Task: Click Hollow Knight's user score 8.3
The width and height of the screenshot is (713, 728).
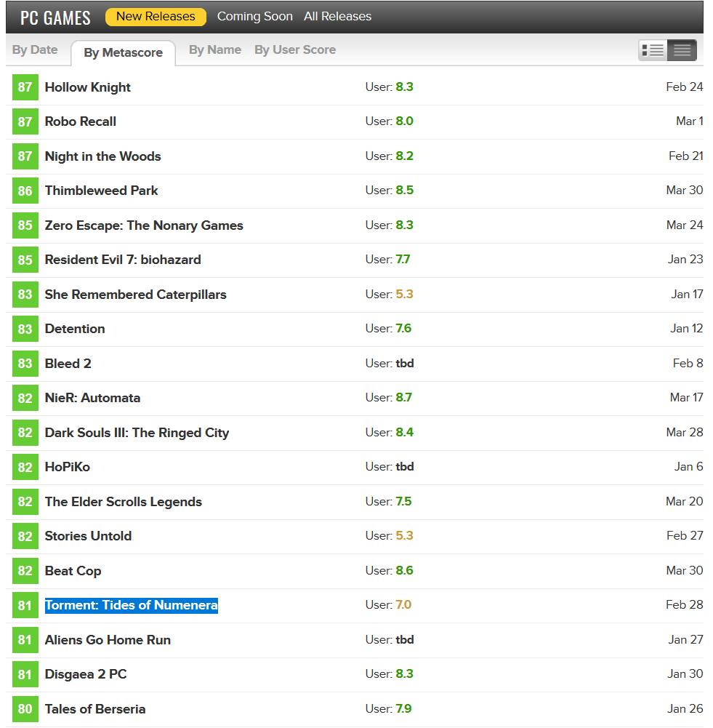Action: coord(404,87)
